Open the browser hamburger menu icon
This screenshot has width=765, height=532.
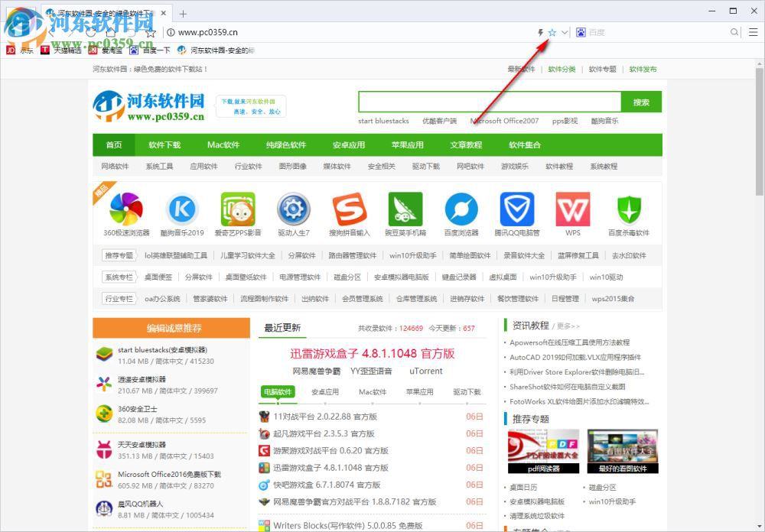pyautogui.click(x=754, y=33)
